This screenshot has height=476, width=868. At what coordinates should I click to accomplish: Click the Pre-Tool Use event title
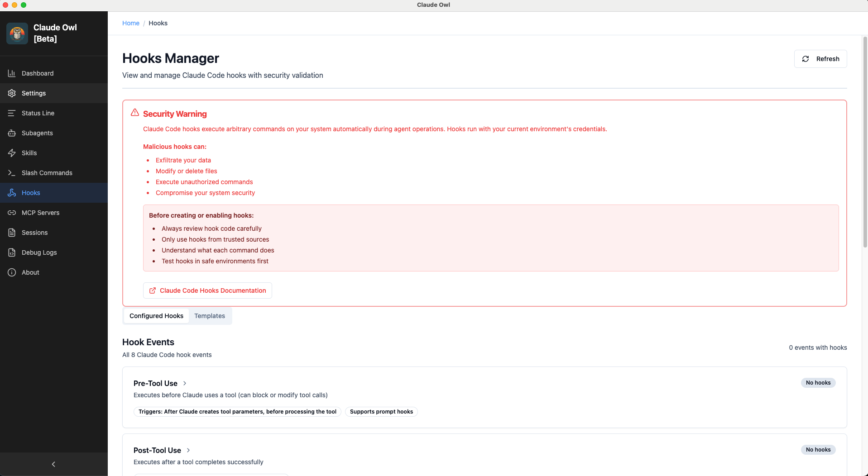pos(155,383)
